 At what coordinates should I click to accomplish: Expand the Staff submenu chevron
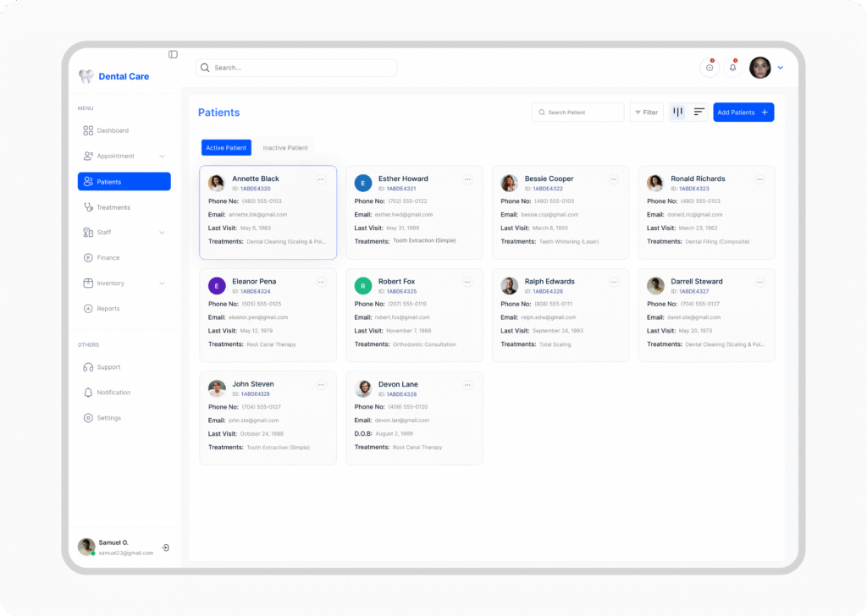click(162, 233)
